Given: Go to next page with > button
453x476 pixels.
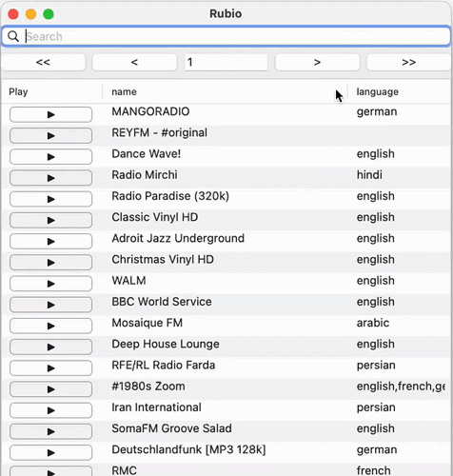Looking at the screenshot, I should [x=317, y=62].
